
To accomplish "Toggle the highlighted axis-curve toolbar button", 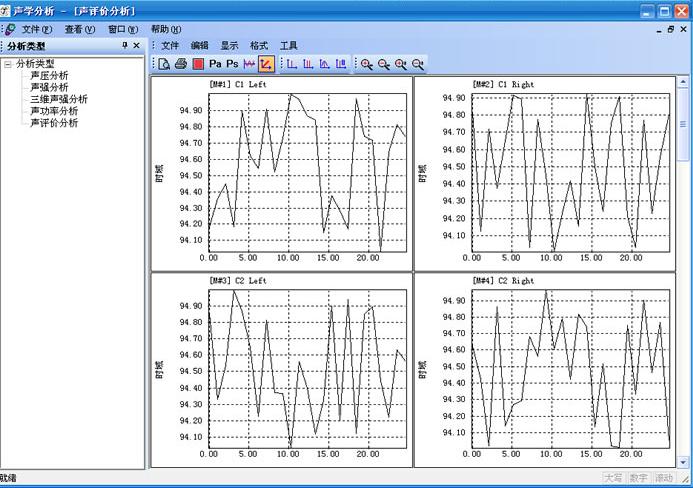I will click(266, 64).
